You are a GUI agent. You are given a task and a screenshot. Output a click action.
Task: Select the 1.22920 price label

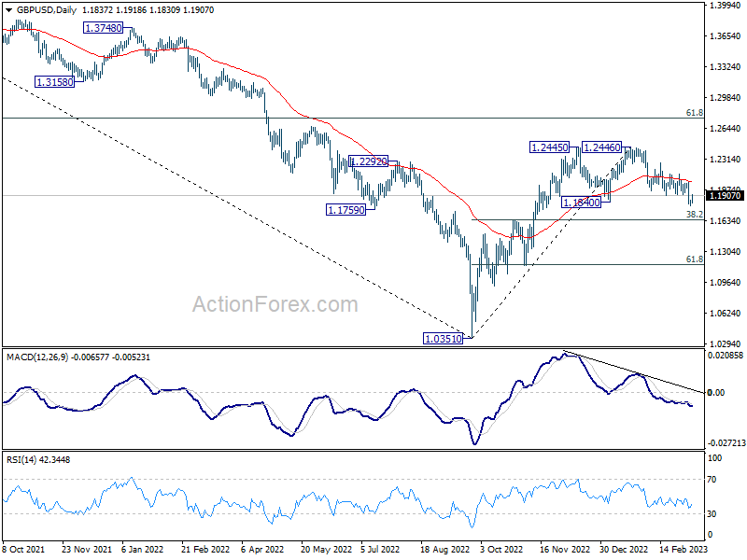(x=368, y=161)
